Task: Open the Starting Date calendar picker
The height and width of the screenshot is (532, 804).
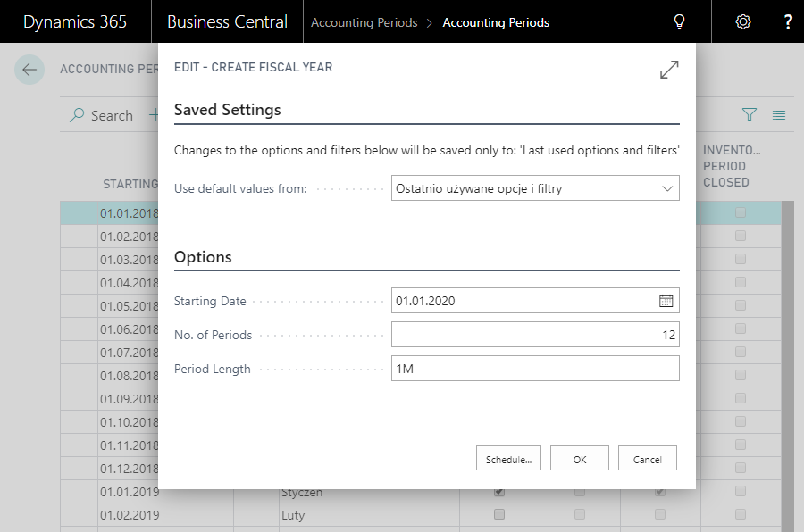Action: (666, 301)
